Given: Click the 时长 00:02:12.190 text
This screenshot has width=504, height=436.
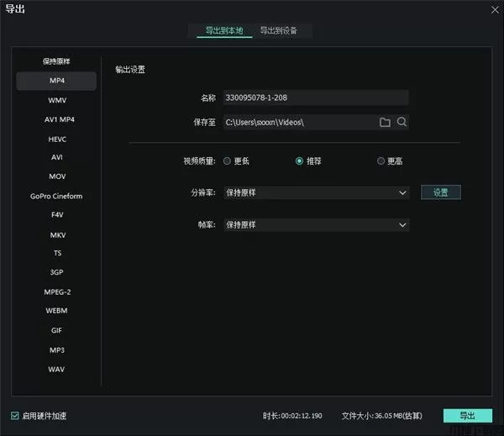Looking at the screenshot, I should [292, 416].
